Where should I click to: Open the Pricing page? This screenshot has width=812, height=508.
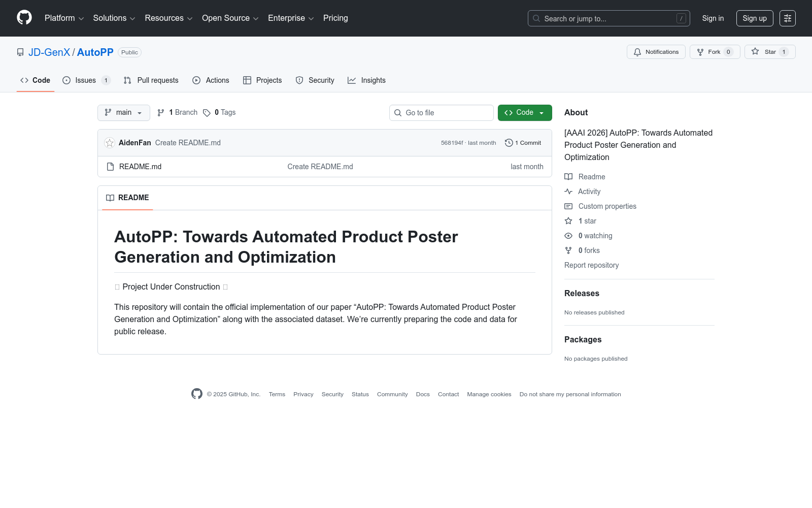pos(335,18)
